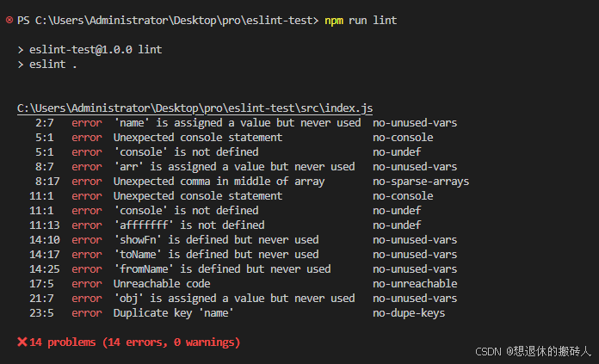This screenshot has width=599, height=364.
Task: Click the no-unreachable rule name
Action: [x=415, y=284]
